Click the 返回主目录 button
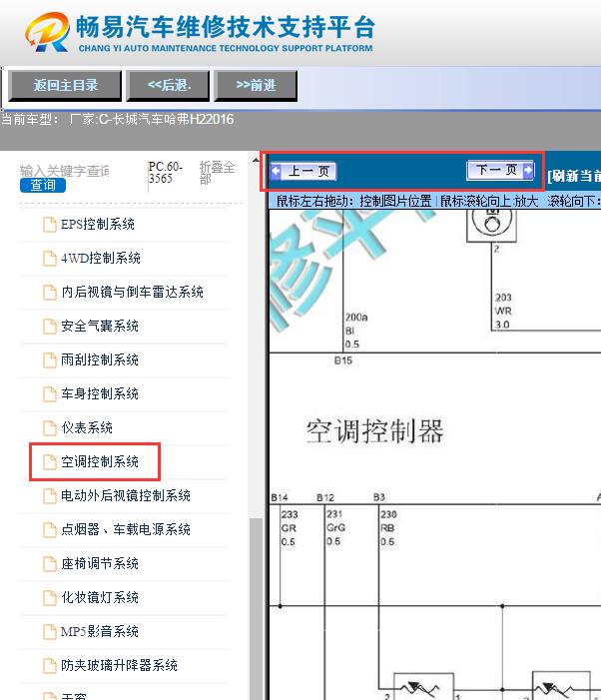Screen dimensions: 601x700 tap(65, 85)
